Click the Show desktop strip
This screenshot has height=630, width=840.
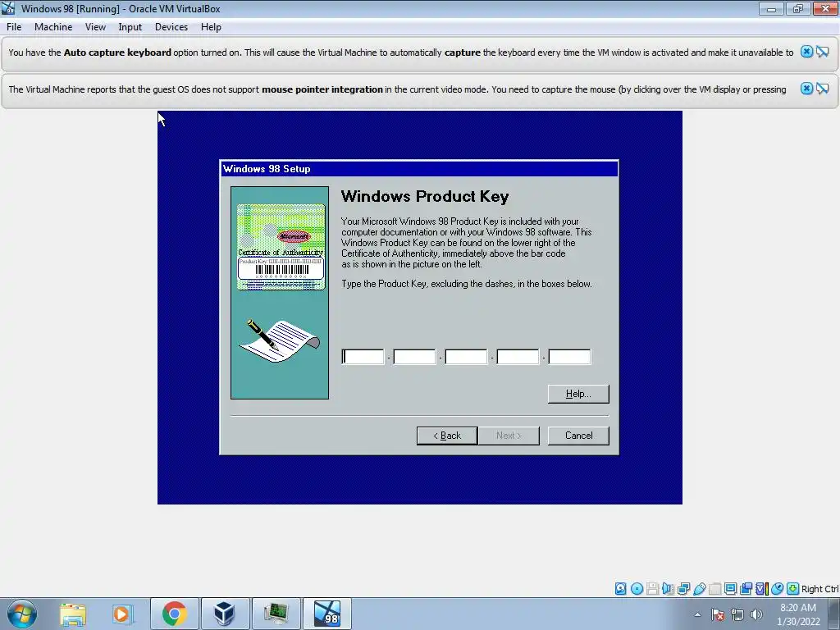[834, 614]
